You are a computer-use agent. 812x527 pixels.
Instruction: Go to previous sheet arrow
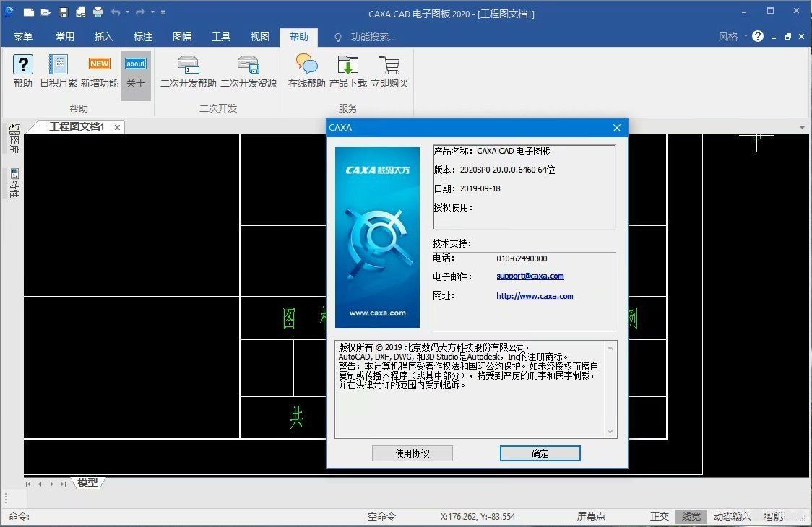point(40,484)
